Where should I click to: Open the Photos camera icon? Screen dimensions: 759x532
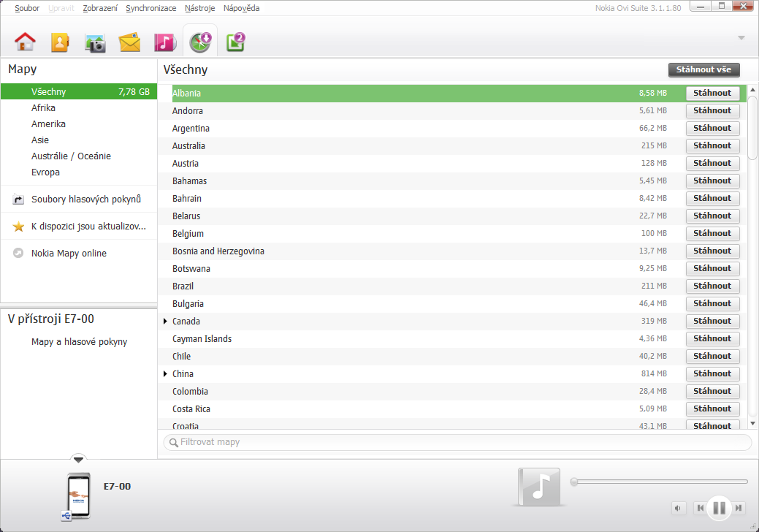point(96,43)
